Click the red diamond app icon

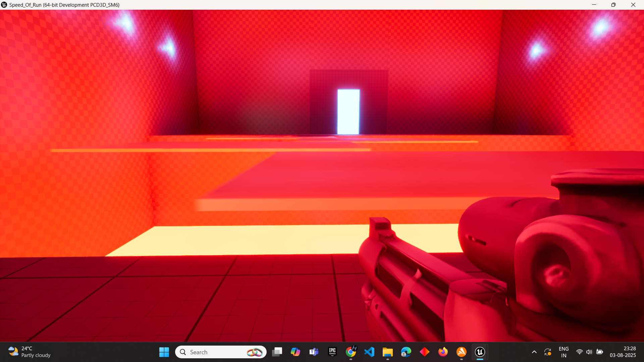click(x=424, y=352)
